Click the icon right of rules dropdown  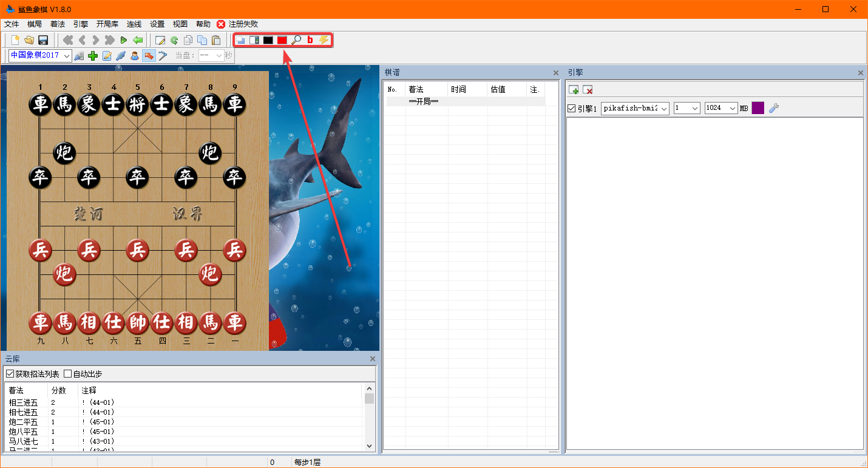click(79, 56)
